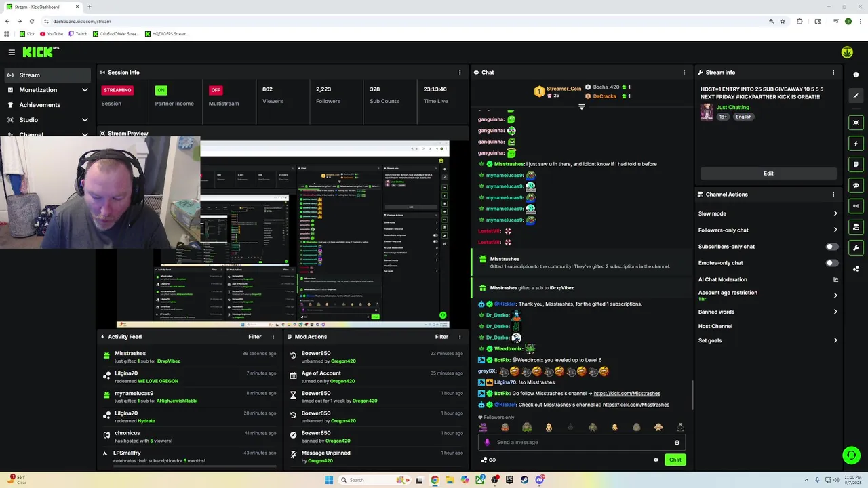This screenshot has height=488, width=868.
Task: Click the purple microphone icon in chat box
Action: [487, 442]
